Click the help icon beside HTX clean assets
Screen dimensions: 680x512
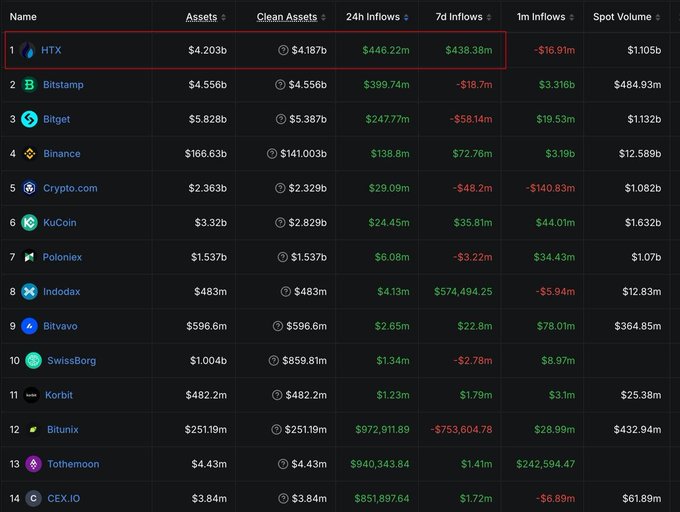[x=283, y=50]
